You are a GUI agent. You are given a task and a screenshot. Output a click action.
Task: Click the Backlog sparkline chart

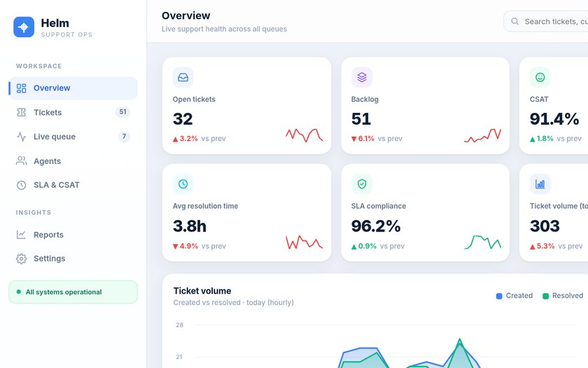coord(482,135)
